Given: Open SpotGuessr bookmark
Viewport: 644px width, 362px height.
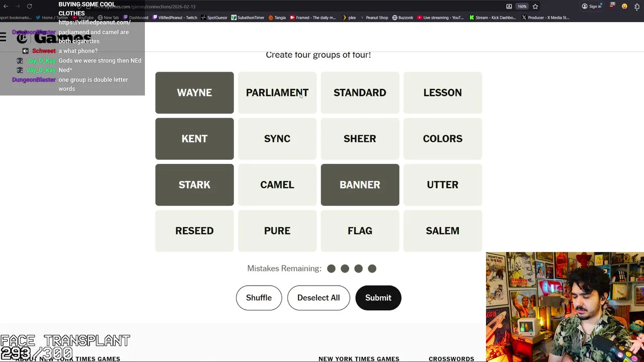Looking at the screenshot, I should (x=214, y=18).
